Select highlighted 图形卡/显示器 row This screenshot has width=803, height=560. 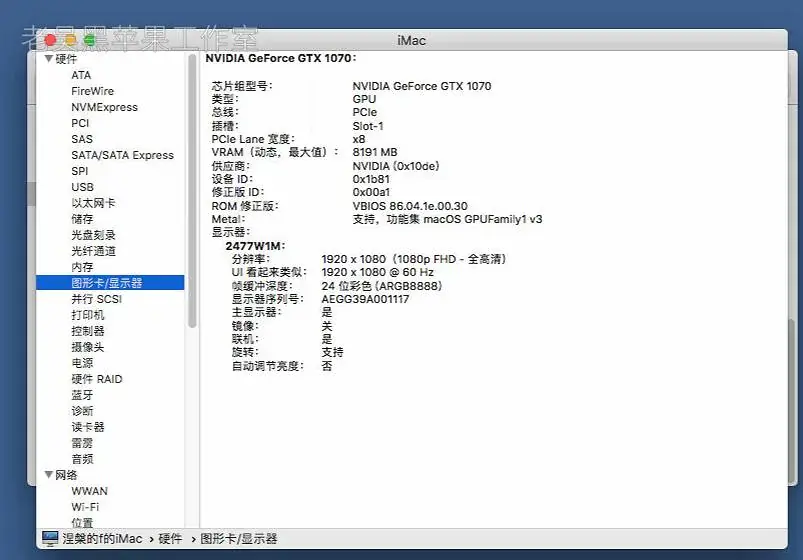(110, 283)
